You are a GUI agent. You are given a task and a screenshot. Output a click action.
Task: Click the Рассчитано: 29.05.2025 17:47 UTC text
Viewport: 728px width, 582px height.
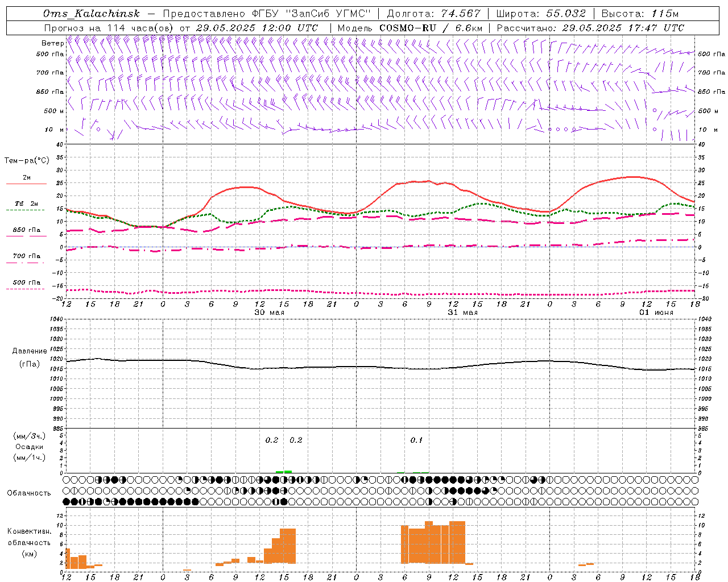[590, 28]
